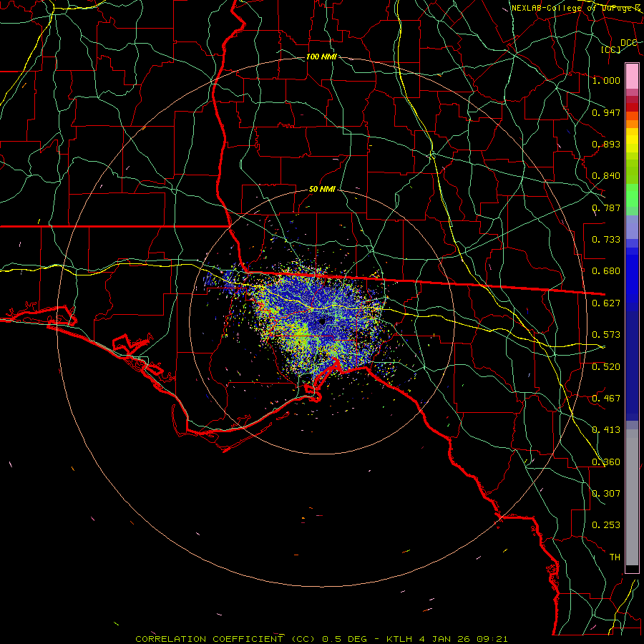Click the 50 NMI range ring label
This screenshot has width=644, height=644.
322,190
